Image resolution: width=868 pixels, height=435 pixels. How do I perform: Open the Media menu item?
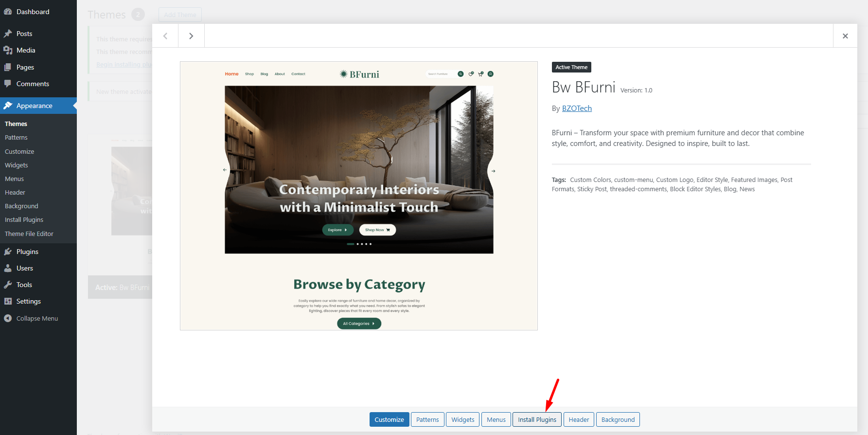tap(38, 50)
